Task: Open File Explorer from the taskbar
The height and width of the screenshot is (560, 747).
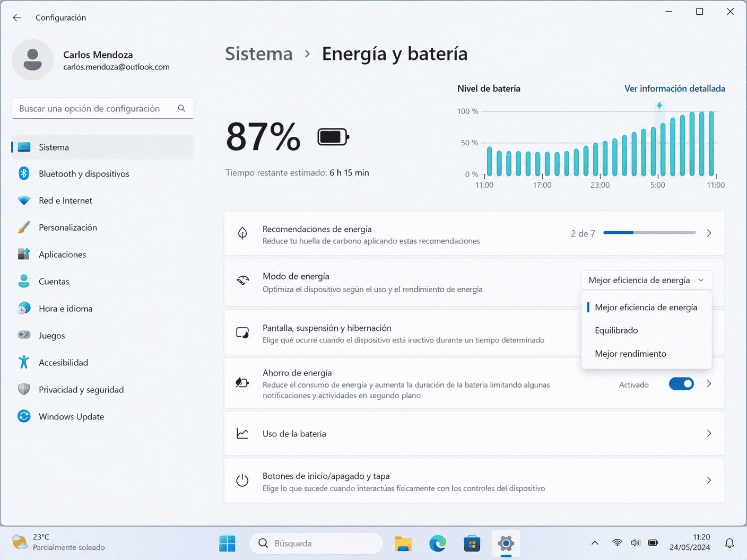Action: tap(403, 544)
